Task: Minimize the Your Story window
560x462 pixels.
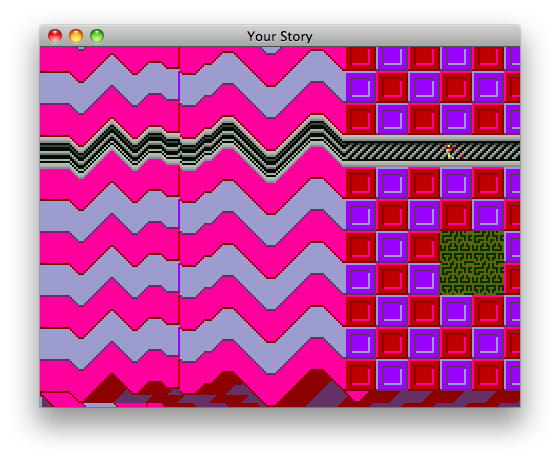Action: pyautogui.click(x=76, y=36)
